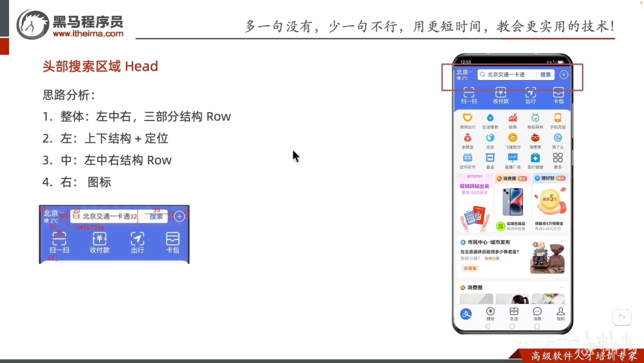Tap the 扫一扫 scan icon in phone
Viewport: 644px width, 363px height.
[469, 95]
